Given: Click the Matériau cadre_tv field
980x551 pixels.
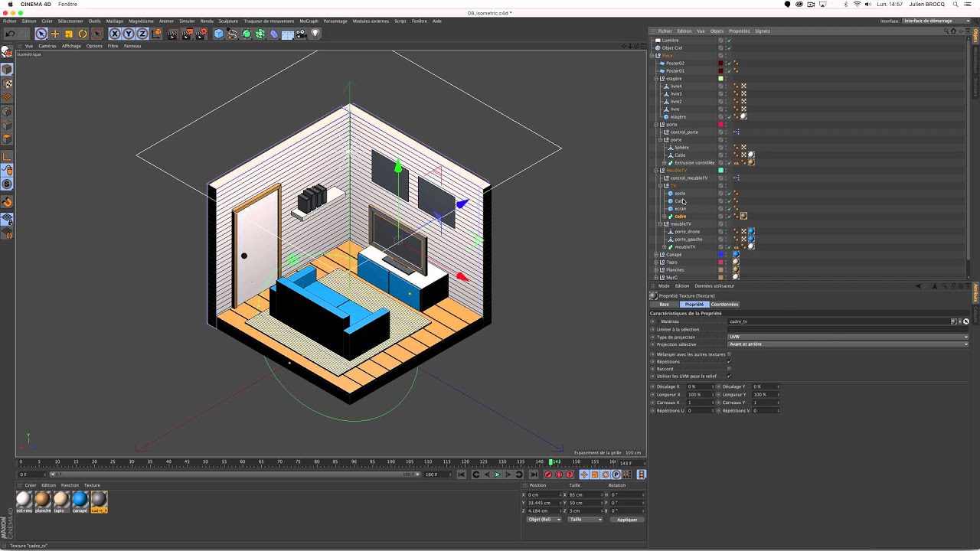Looking at the screenshot, I should pyautogui.click(x=838, y=321).
